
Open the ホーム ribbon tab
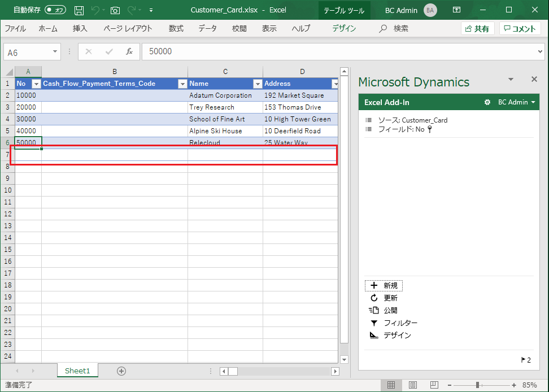pyautogui.click(x=48, y=28)
